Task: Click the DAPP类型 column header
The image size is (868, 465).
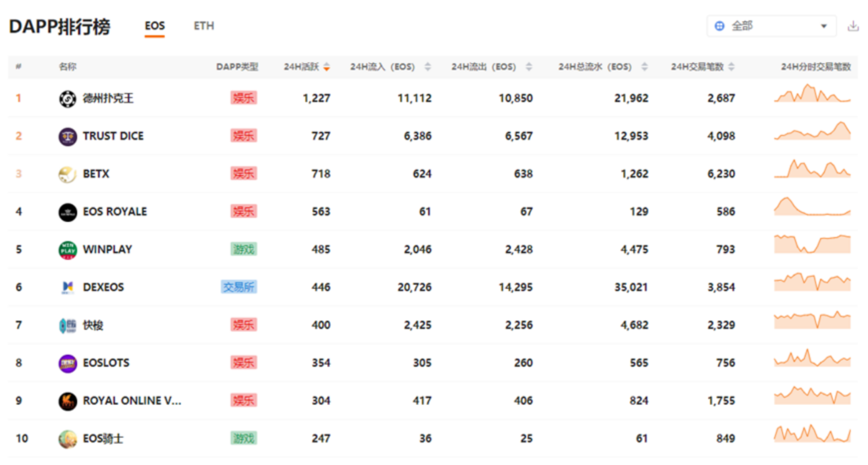Action: pos(238,67)
